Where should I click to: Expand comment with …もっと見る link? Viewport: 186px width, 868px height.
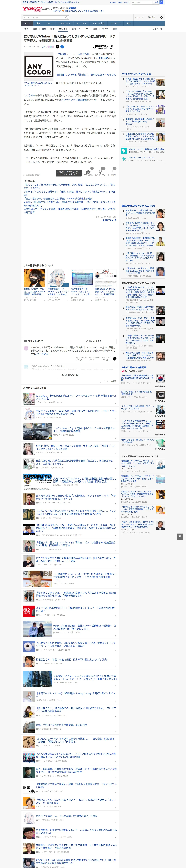[x=42, y=354]
